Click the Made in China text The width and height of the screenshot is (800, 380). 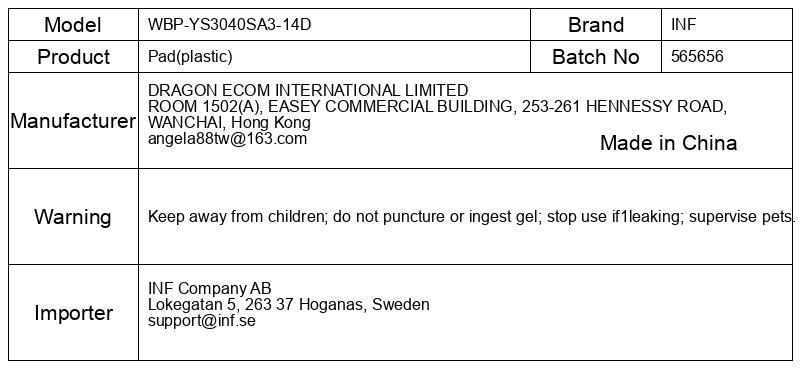668,143
